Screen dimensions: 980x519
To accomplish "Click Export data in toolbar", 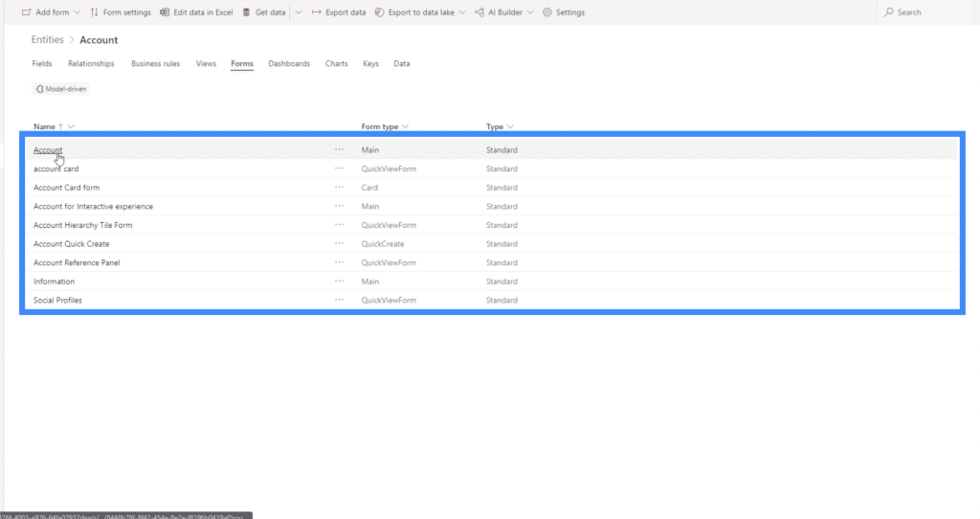I will [x=339, y=12].
